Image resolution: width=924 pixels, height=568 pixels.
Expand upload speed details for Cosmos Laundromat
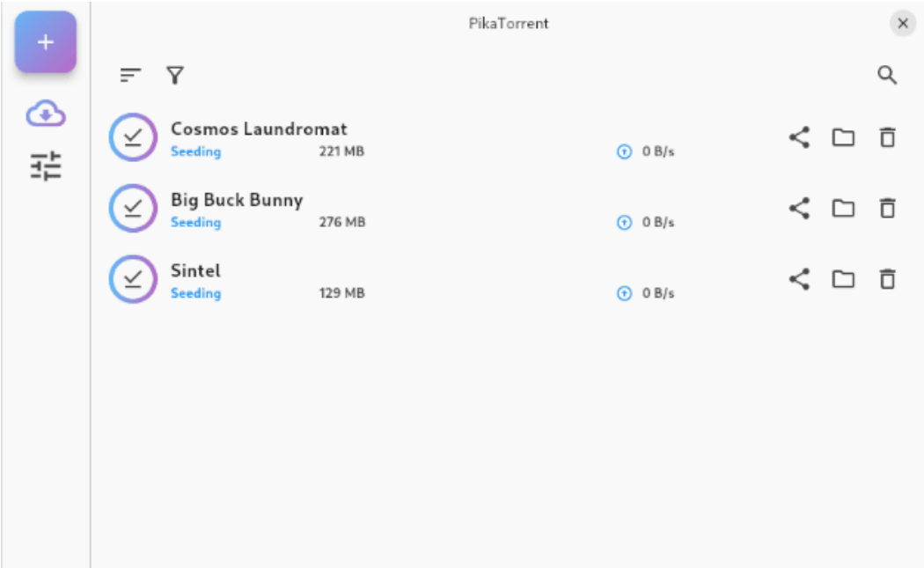pos(624,151)
